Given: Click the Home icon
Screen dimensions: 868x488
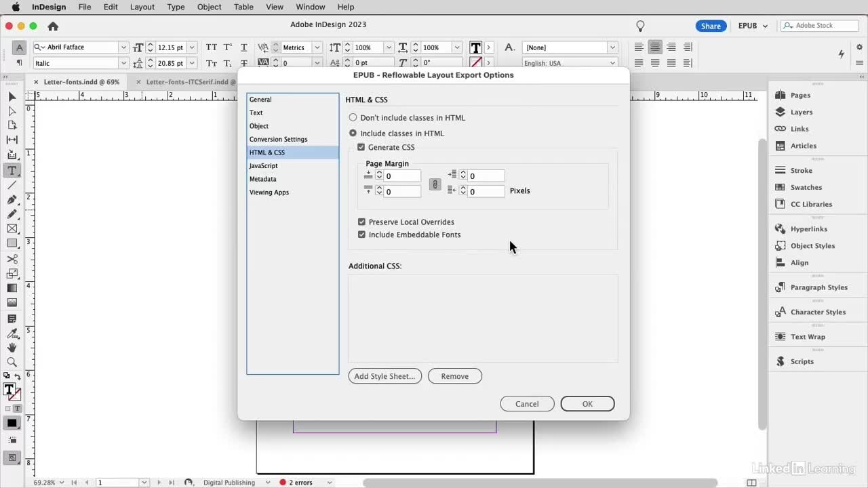Looking at the screenshot, I should pos(53,26).
